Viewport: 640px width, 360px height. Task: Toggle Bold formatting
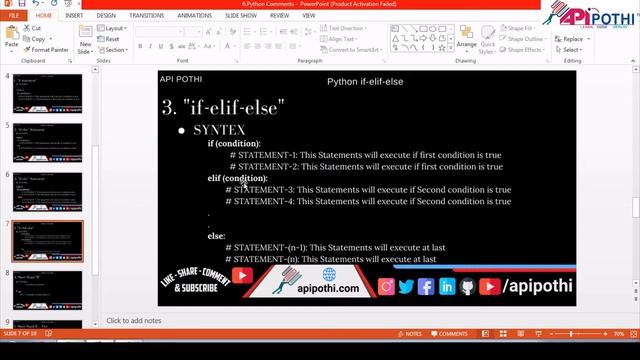click(140, 47)
